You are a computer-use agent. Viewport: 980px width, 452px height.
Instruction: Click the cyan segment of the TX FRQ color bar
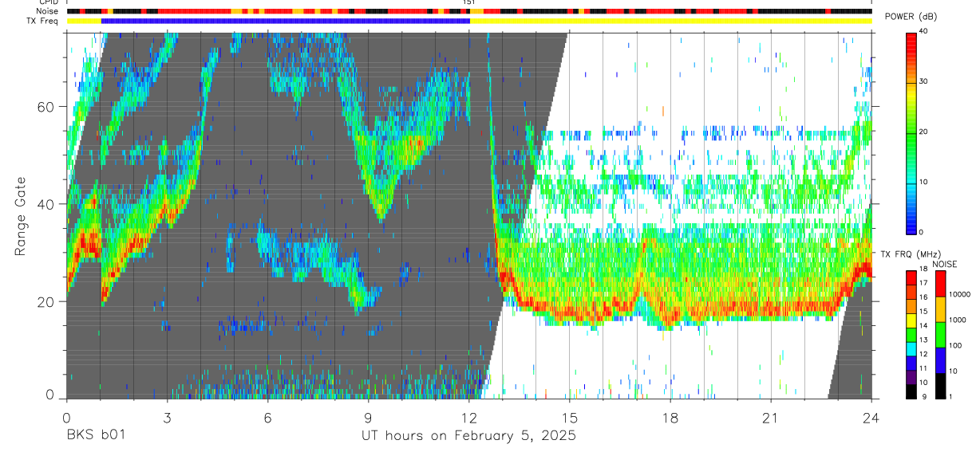coord(911,349)
